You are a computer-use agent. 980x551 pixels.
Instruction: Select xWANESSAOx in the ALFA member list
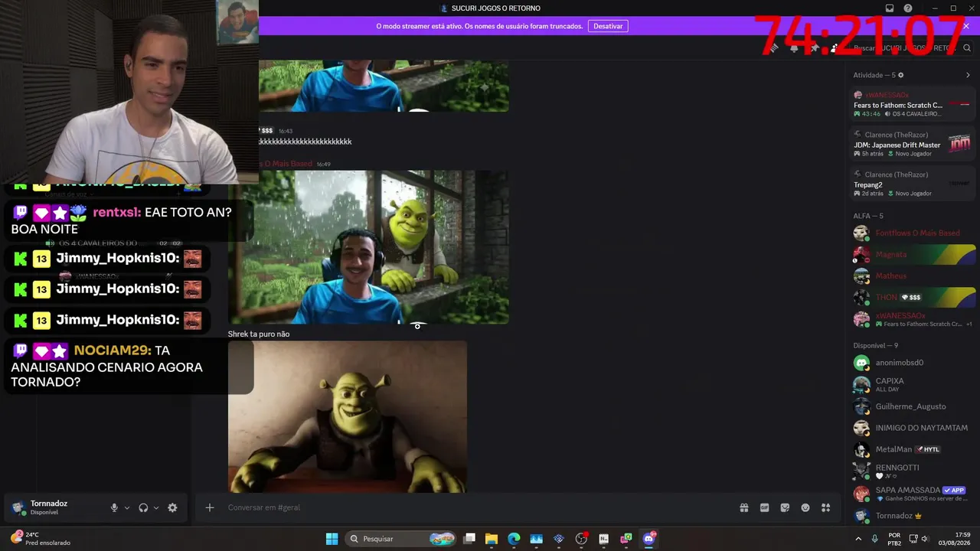coord(914,319)
